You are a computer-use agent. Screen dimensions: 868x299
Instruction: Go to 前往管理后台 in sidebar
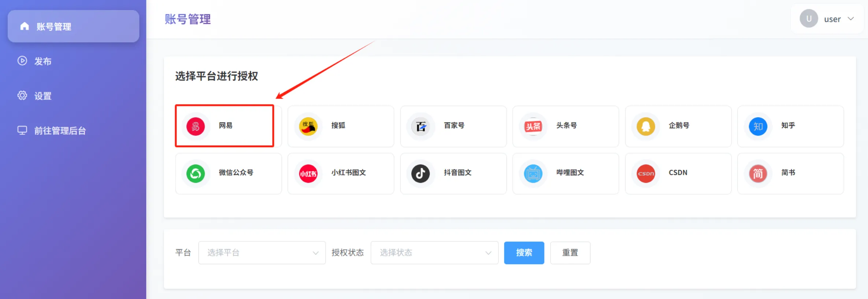(x=73, y=131)
